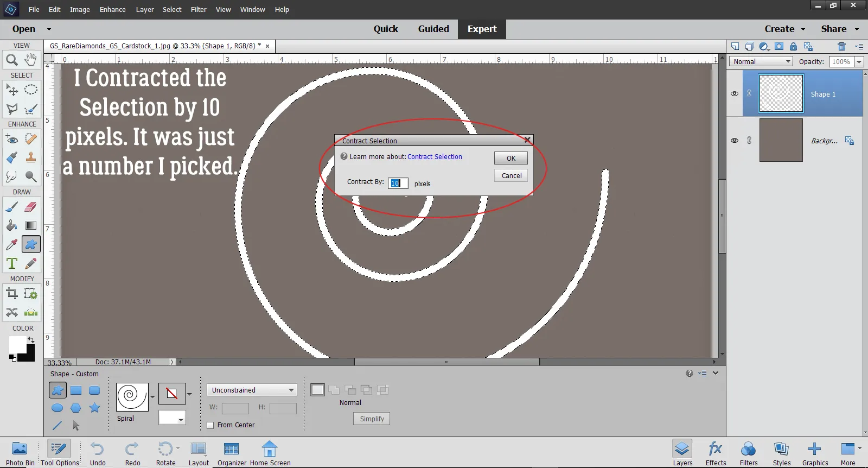The height and width of the screenshot is (468, 868).
Task: Delete layer using trash icon
Action: coord(841,47)
